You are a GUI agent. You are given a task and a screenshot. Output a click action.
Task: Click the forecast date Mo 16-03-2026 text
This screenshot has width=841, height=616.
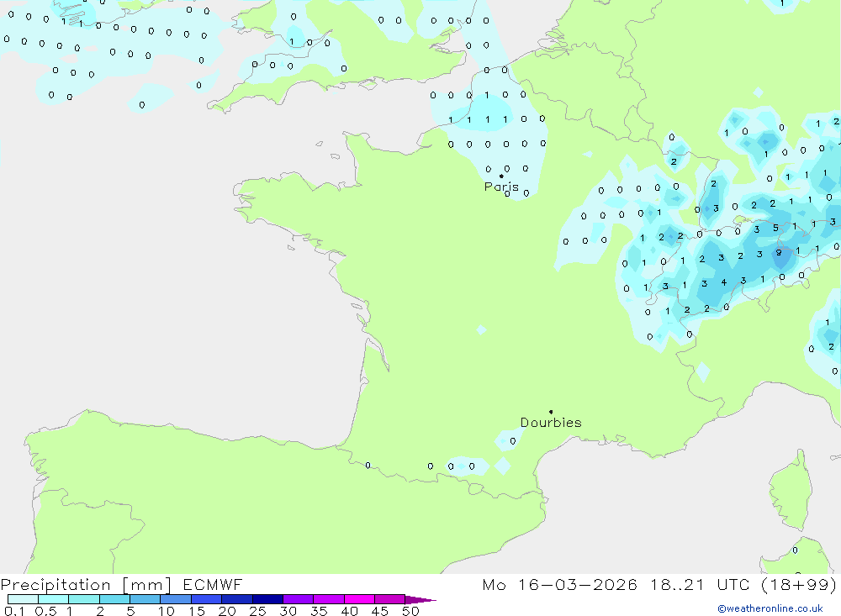559,585
